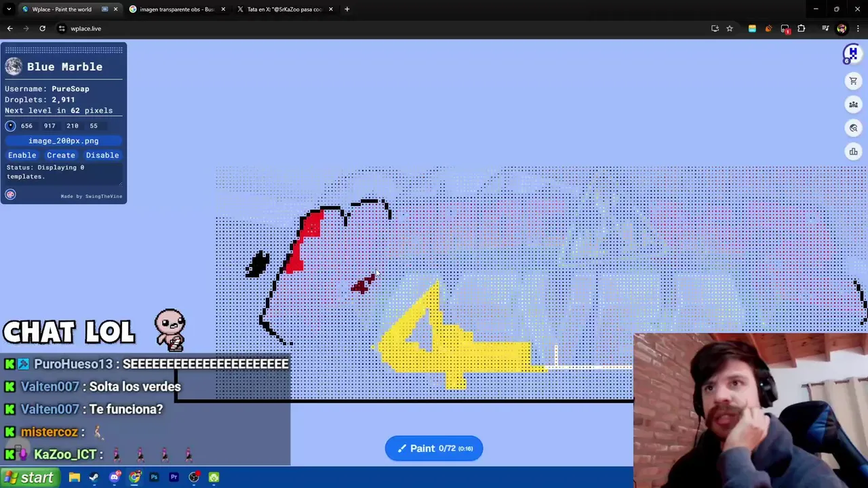Click the browser forward arrow

pyautogui.click(x=26, y=28)
